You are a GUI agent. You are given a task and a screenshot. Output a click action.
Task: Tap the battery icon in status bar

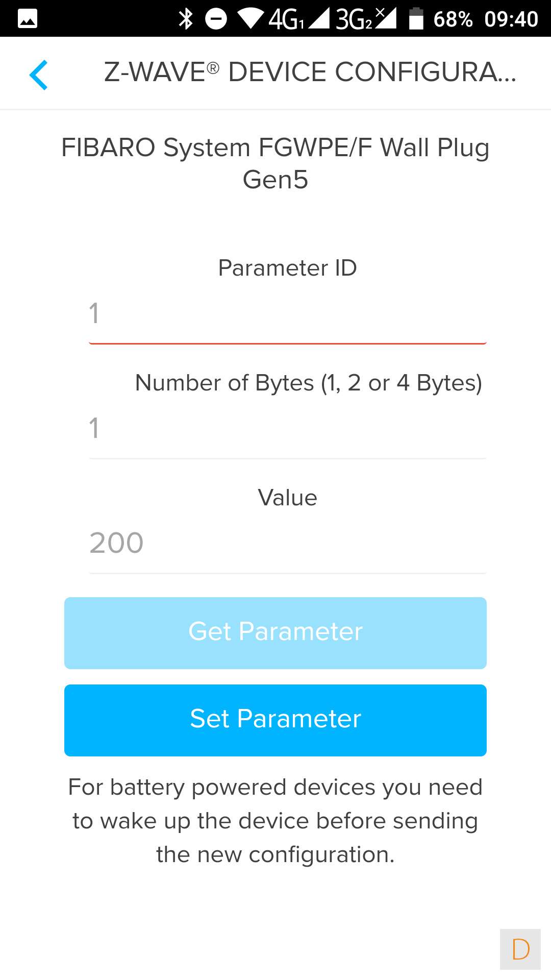tap(416, 19)
